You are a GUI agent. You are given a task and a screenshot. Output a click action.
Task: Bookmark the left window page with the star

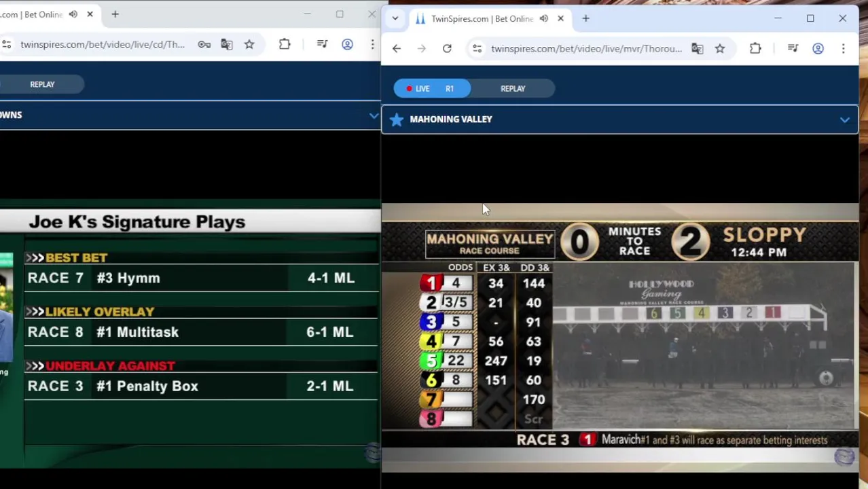[249, 44]
